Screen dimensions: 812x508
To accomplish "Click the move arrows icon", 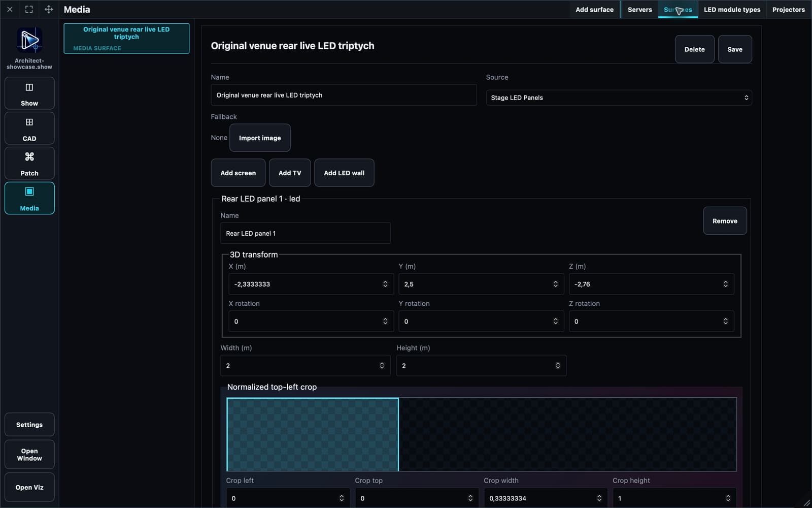I will (49, 9).
